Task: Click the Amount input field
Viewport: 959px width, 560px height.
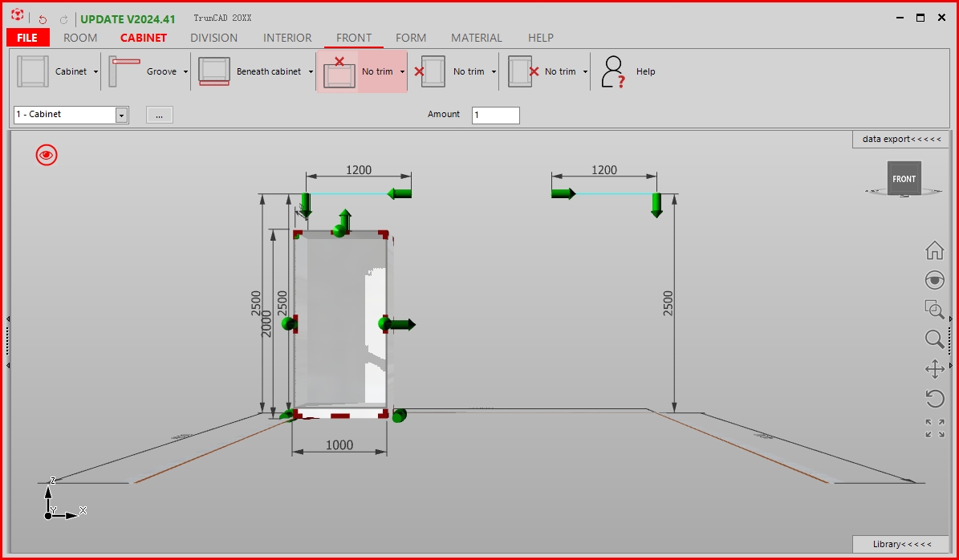Action: pyautogui.click(x=496, y=116)
